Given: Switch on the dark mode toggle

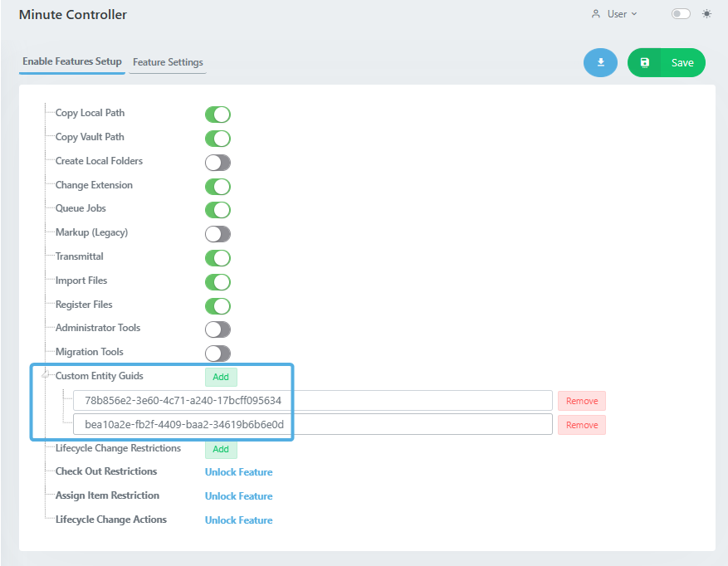Looking at the screenshot, I should (680, 13).
